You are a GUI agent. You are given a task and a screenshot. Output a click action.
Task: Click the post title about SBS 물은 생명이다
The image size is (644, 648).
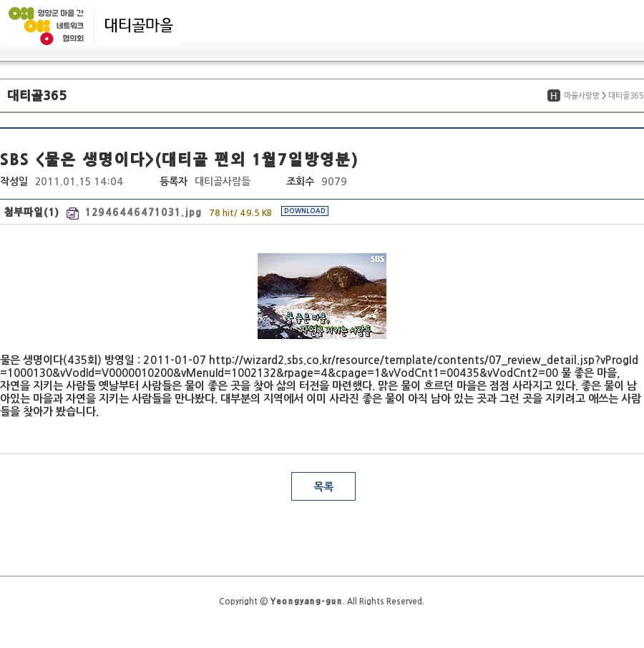(x=179, y=159)
